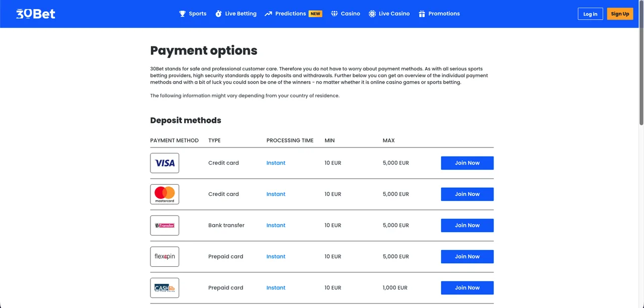Click the PAYMENT METHOD column header
The width and height of the screenshot is (644, 308).
coord(175,140)
